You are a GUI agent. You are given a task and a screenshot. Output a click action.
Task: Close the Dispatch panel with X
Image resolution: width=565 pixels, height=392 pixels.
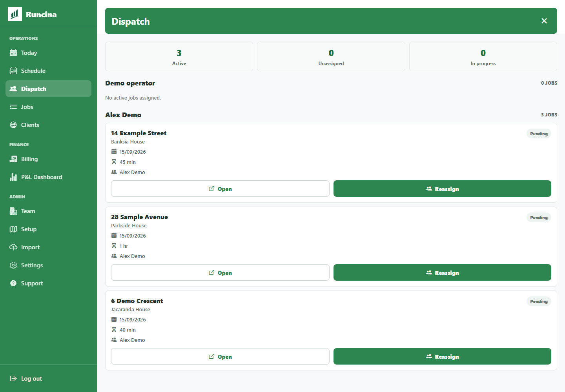(x=544, y=21)
